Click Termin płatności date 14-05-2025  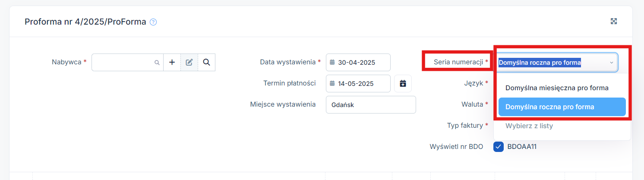pyautogui.click(x=357, y=83)
